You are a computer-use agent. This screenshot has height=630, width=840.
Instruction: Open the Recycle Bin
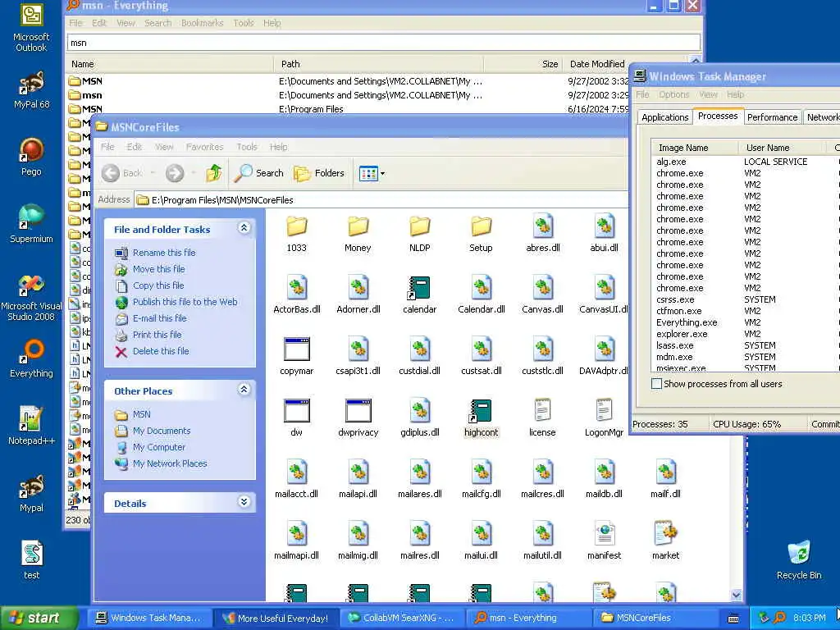point(799,560)
